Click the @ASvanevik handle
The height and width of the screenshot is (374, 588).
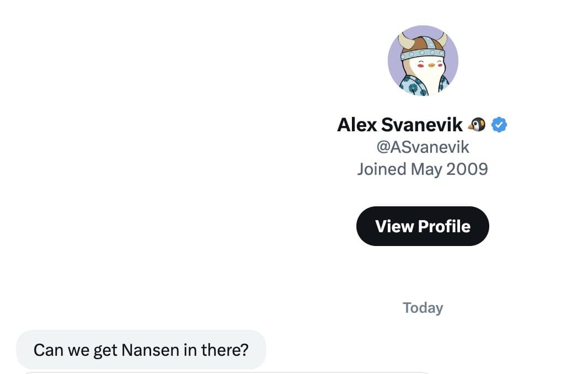pyautogui.click(x=423, y=147)
